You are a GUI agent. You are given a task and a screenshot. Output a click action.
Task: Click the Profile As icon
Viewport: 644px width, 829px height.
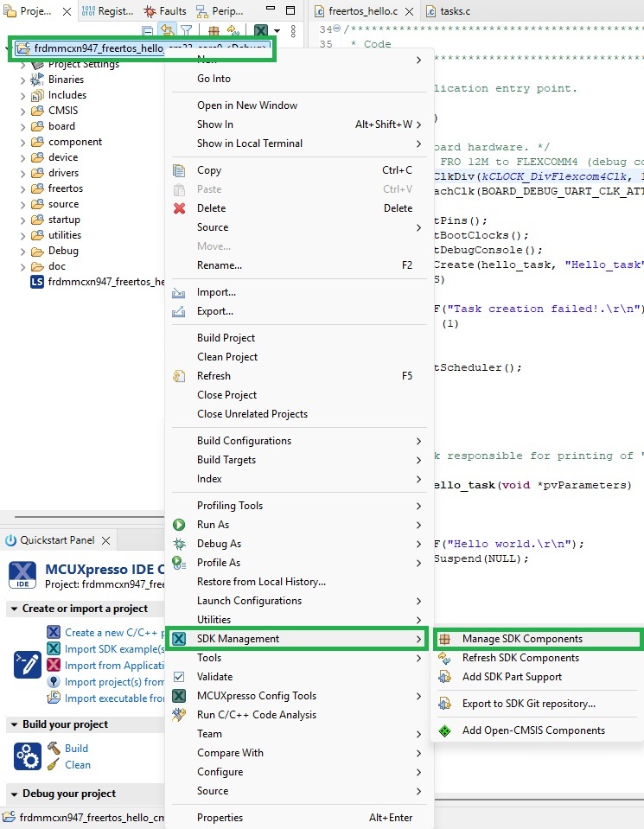click(179, 563)
